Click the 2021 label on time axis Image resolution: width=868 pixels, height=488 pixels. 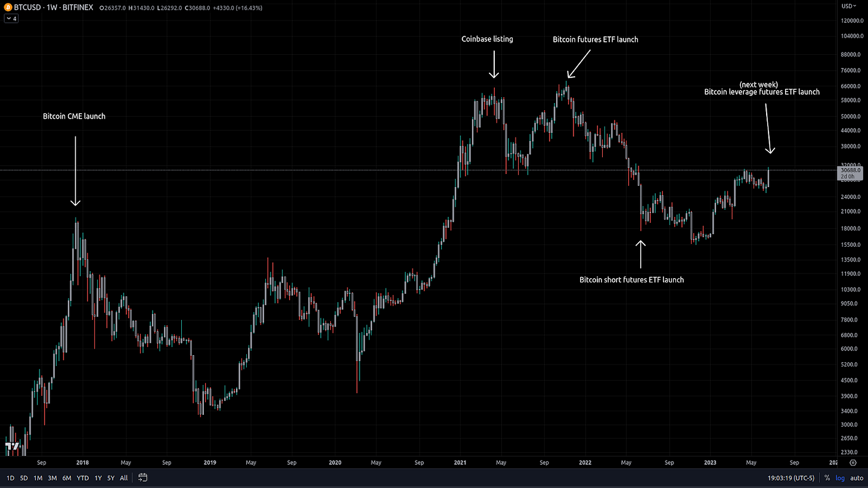pos(460,462)
